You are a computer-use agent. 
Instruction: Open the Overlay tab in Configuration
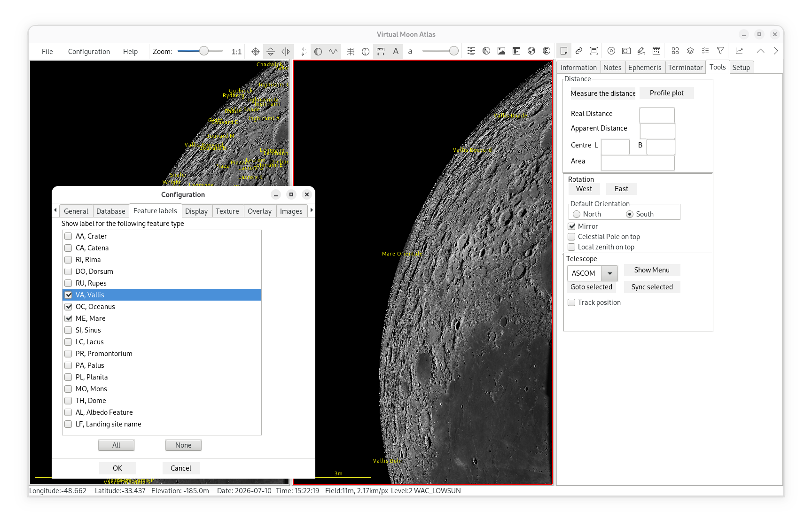point(259,211)
